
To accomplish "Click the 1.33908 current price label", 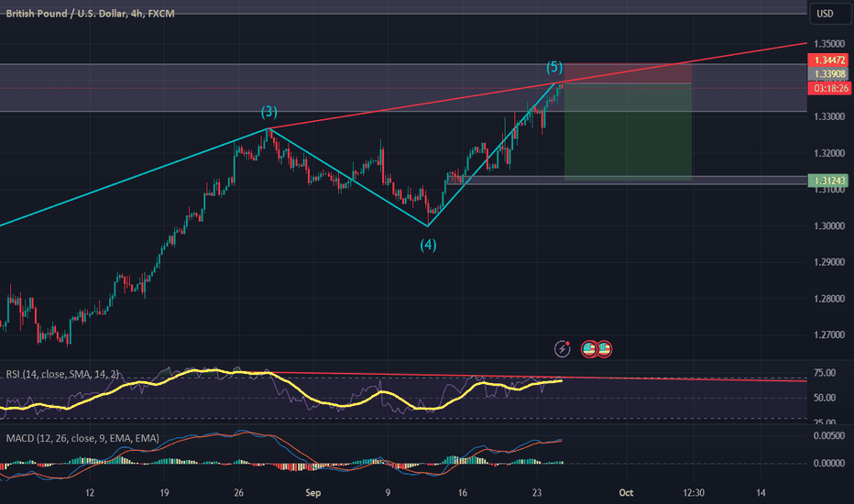I will (830, 74).
